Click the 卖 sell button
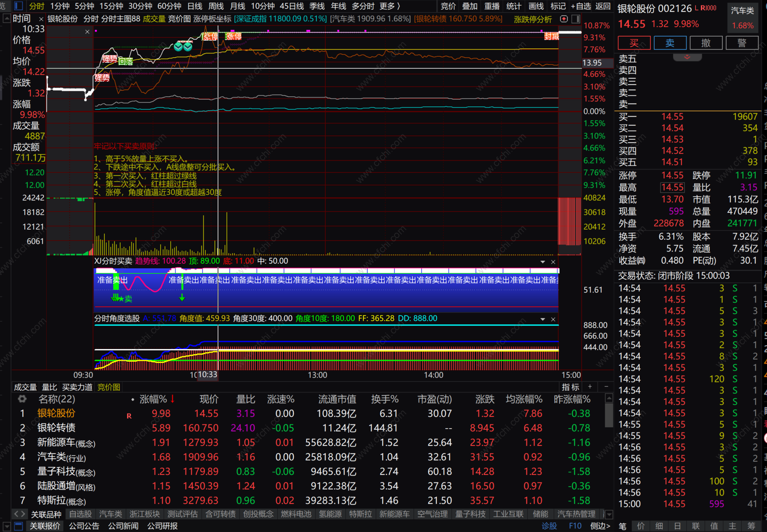This screenshot has width=767, height=532. [670, 43]
